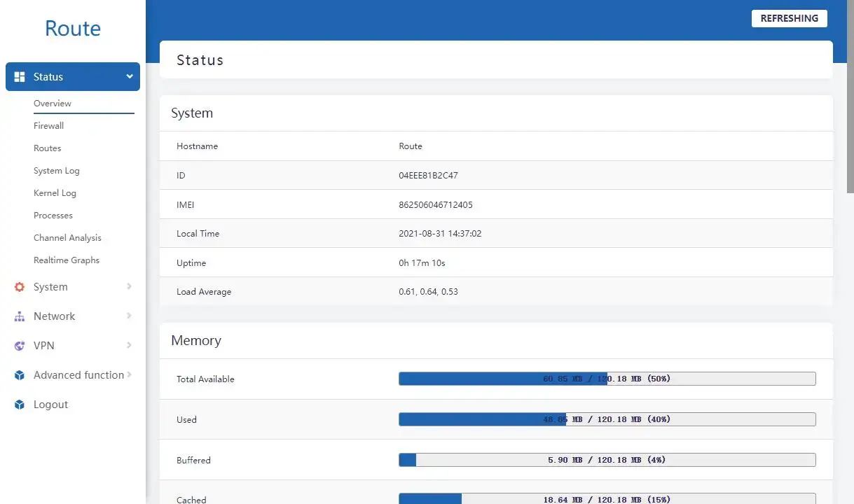Click the Memory section heading
Screen dimensions: 854x504
196,341
